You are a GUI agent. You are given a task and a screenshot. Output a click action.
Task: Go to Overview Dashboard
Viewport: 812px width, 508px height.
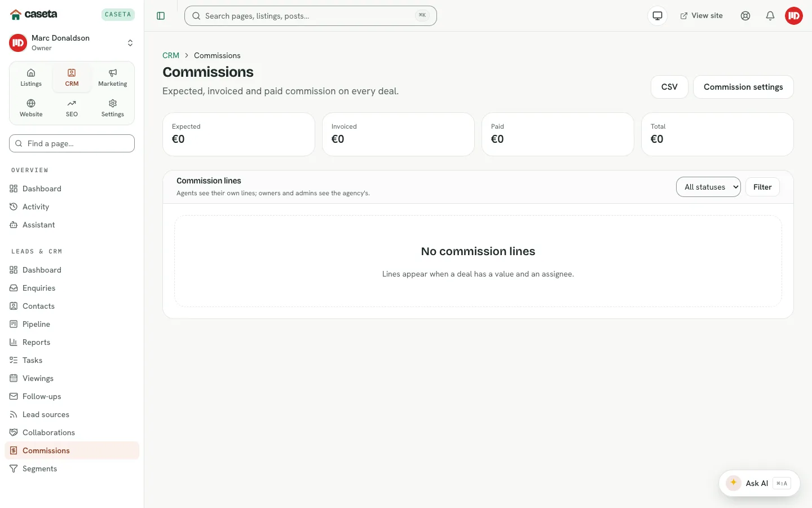(72, 189)
